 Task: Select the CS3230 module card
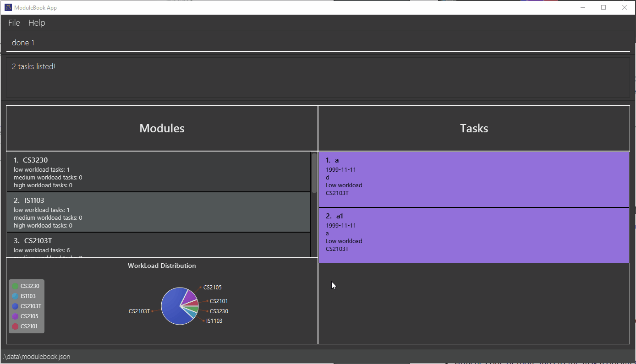159,172
